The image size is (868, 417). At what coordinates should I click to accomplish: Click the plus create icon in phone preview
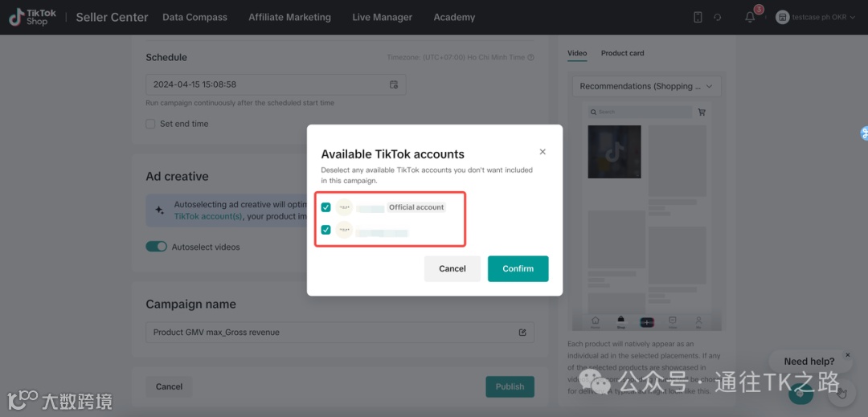(646, 322)
